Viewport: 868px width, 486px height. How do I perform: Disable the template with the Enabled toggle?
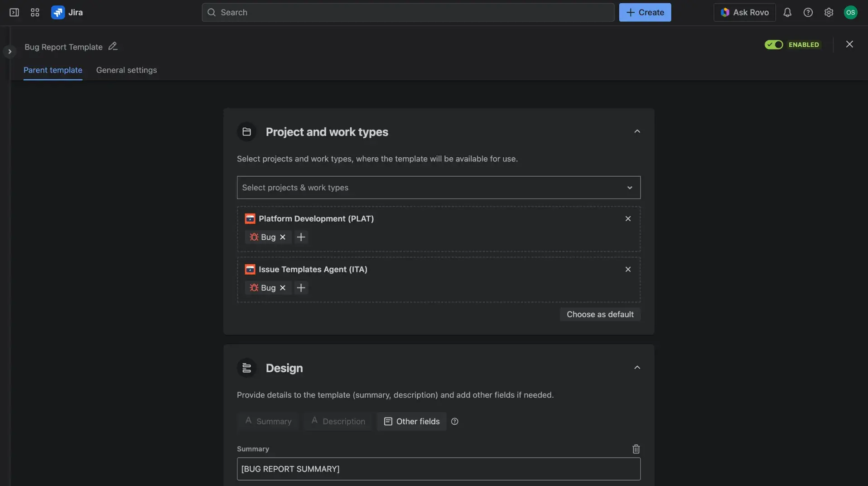coord(774,44)
